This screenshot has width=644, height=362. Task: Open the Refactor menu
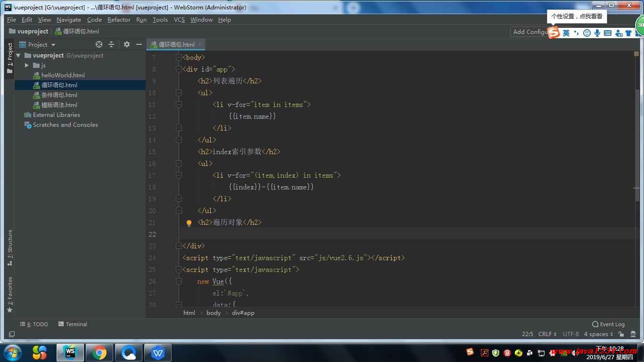coord(119,20)
